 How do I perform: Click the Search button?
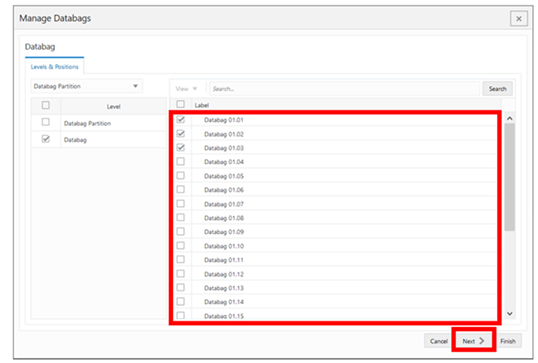[x=498, y=89]
